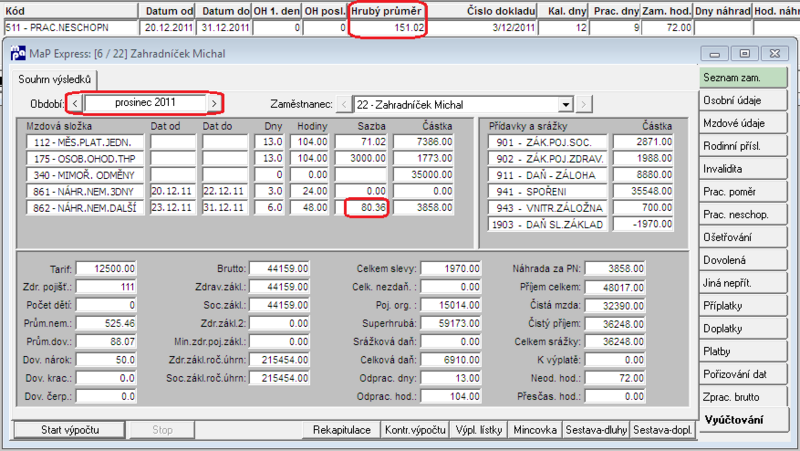Click Příjem celkem value 48017.00
The image size is (800, 451).
(615, 287)
